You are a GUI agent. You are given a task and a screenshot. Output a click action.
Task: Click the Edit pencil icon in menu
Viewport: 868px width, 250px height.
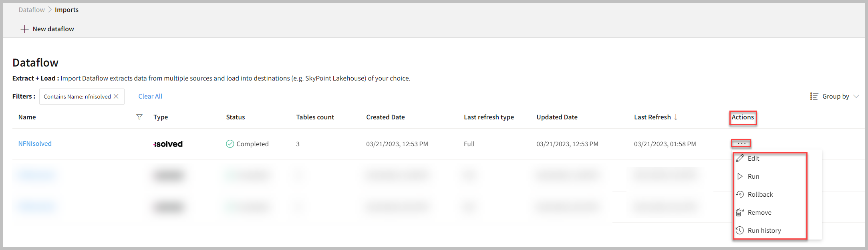pyautogui.click(x=740, y=158)
